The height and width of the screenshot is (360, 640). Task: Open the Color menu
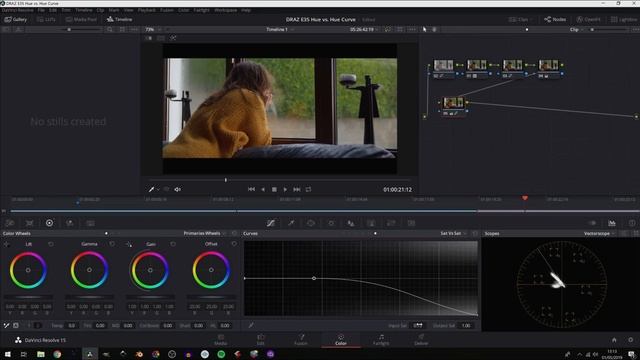point(183,10)
